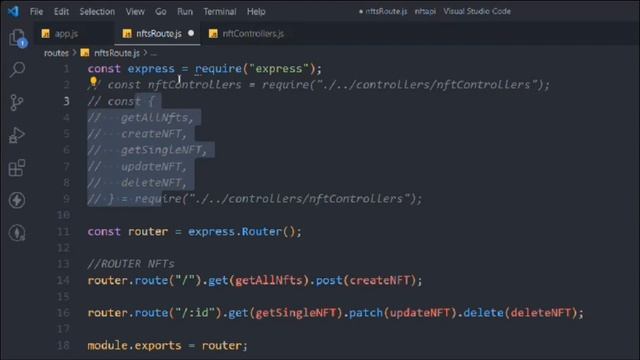The image size is (640, 360).
Task: Click line number 3 in gutter
Action: tap(66, 101)
